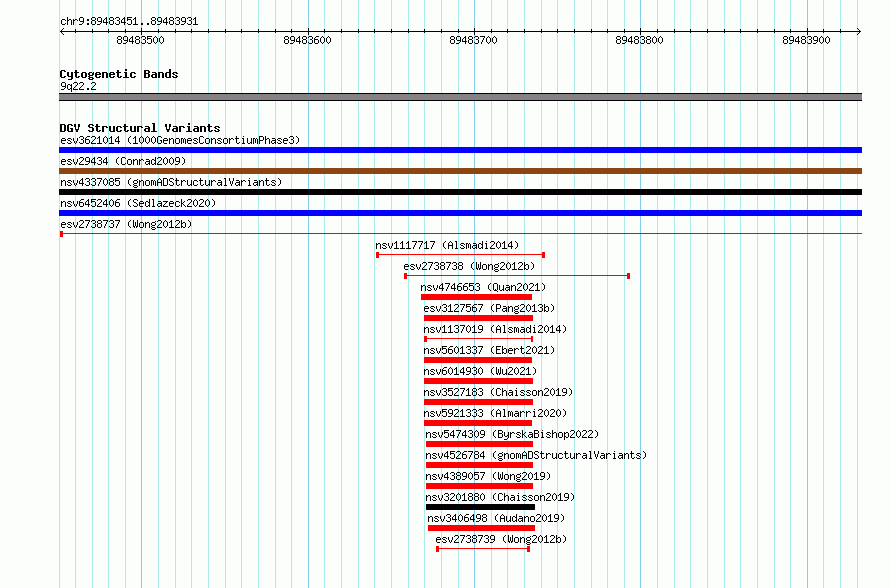Click the DGV Structural Variants track title
This screenshot has width=890, height=588.
pos(140,128)
